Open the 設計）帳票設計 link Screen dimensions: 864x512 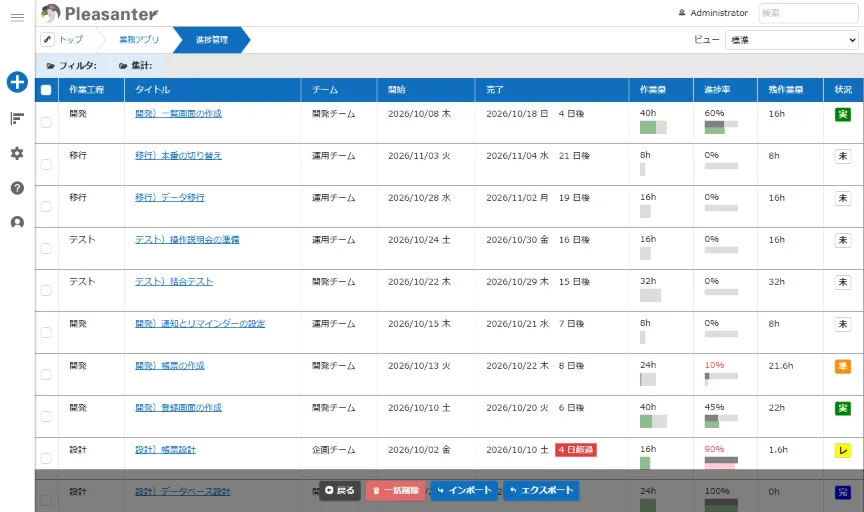[x=165, y=450]
